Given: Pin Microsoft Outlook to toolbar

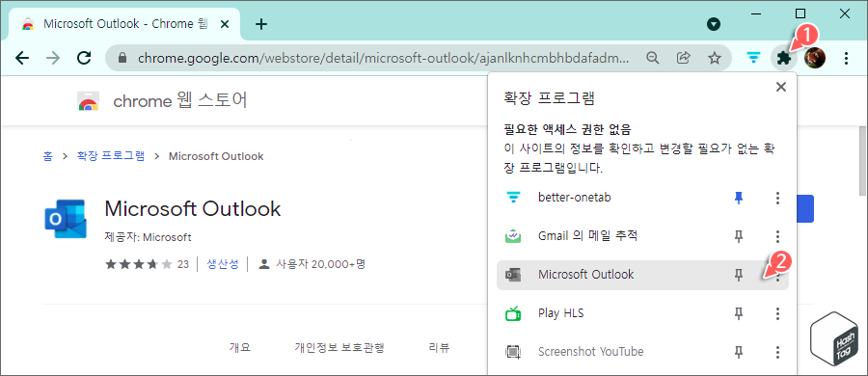Looking at the screenshot, I should [738, 275].
